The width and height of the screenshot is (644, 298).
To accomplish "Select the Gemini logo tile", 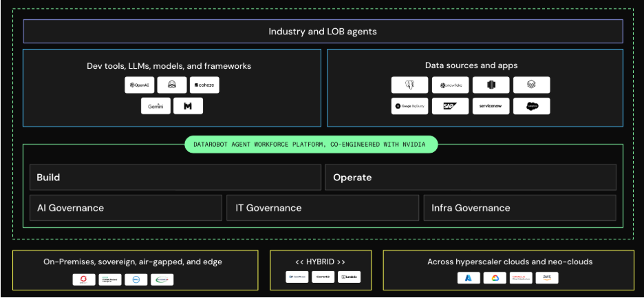I will (155, 106).
